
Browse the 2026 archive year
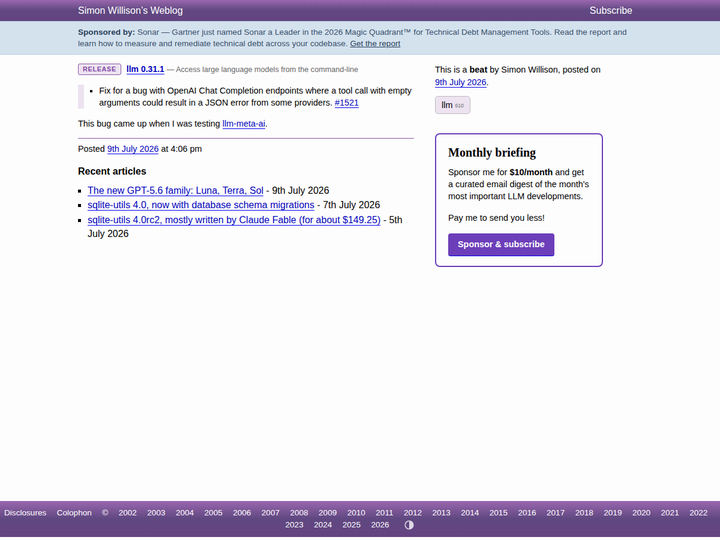pyautogui.click(x=380, y=525)
